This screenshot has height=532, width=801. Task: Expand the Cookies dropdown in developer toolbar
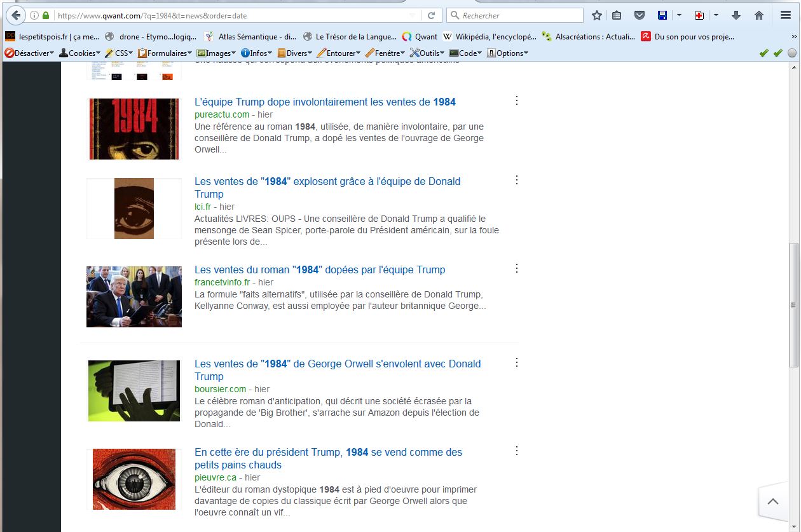81,53
